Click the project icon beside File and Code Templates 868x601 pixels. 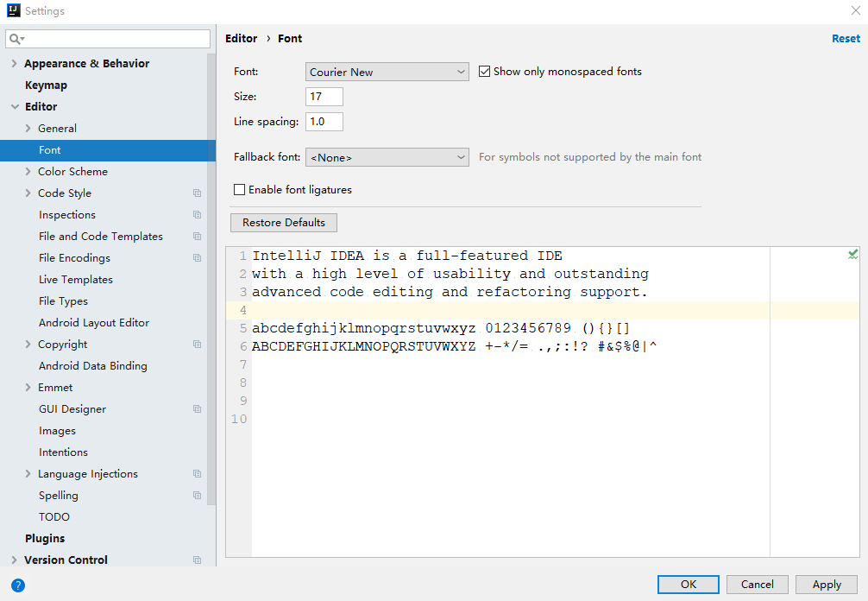(x=197, y=237)
